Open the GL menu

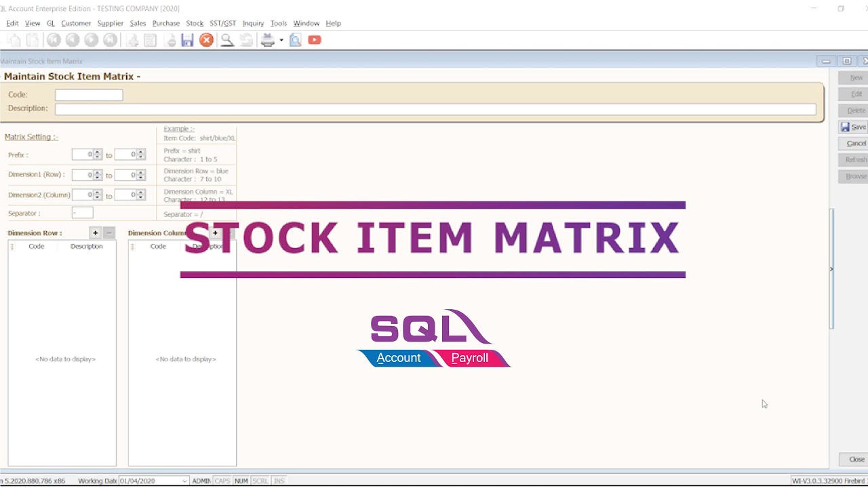[51, 23]
